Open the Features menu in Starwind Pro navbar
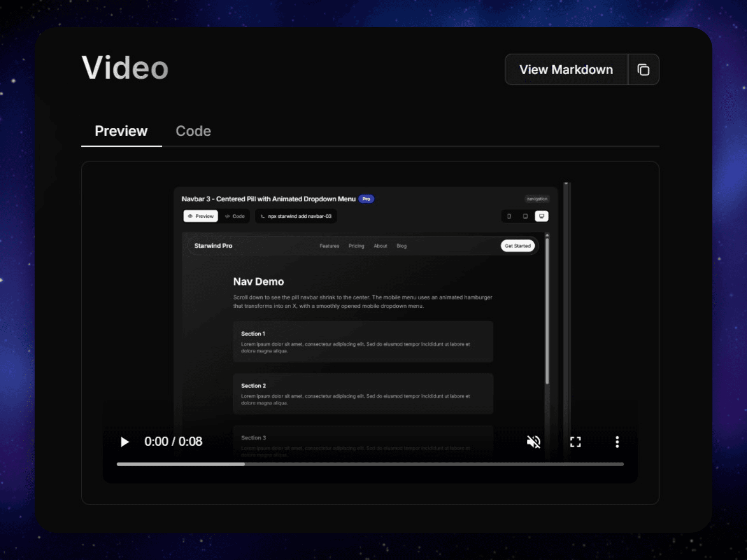Image resolution: width=747 pixels, height=560 pixels. point(329,246)
